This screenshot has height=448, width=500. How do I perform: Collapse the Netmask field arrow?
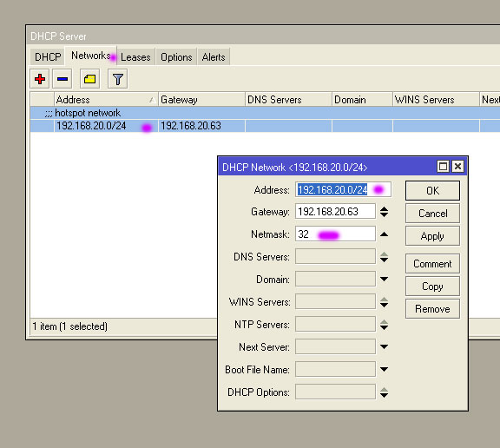pyautogui.click(x=385, y=234)
